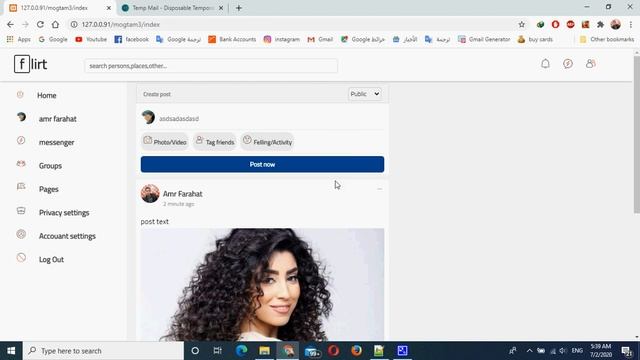Click the Photo/Video button
The image size is (640, 360).
click(165, 142)
